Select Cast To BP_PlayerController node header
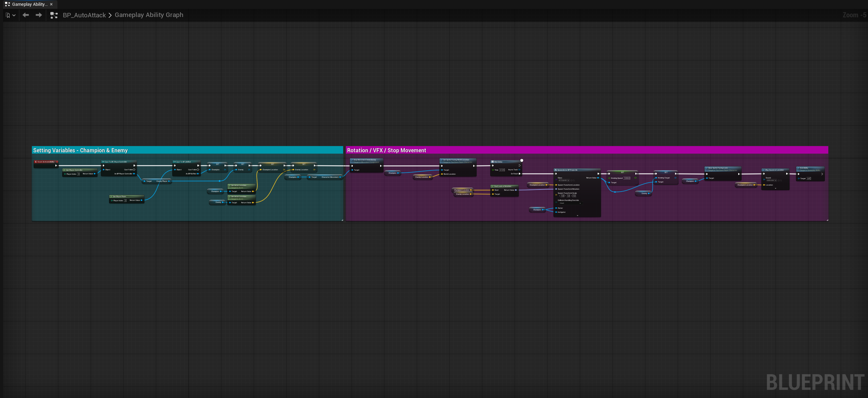Viewport: 868px width, 398px height. click(x=119, y=162)
